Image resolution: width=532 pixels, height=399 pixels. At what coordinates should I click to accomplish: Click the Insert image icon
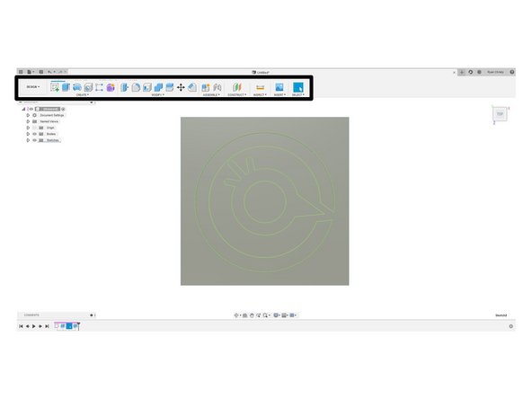(279, 87)
